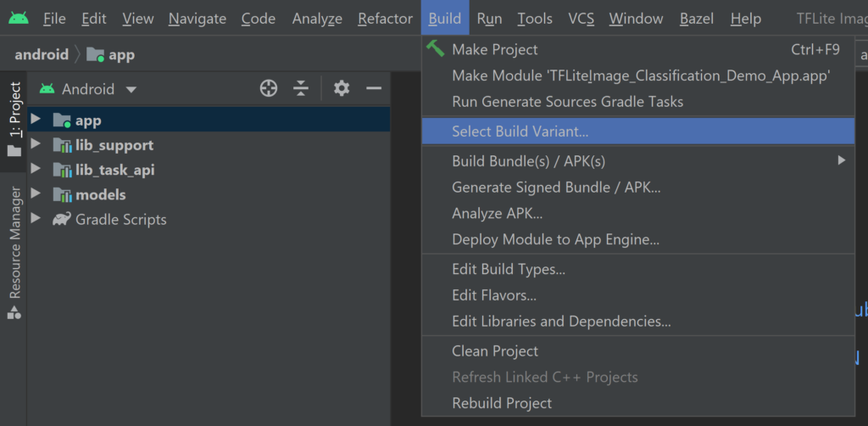868x426 pixels.
Task: Open the Android view dropdown
Action: (88, 88)
